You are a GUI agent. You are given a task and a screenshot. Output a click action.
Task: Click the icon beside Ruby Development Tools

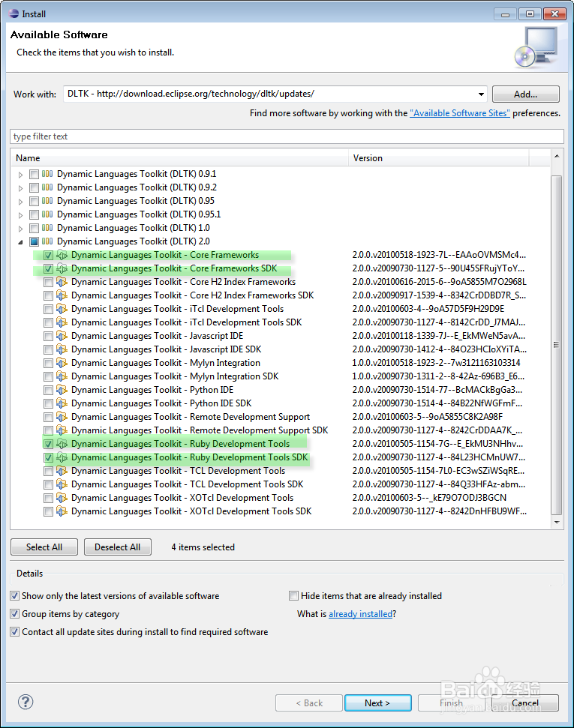click(x=62, y=444)
